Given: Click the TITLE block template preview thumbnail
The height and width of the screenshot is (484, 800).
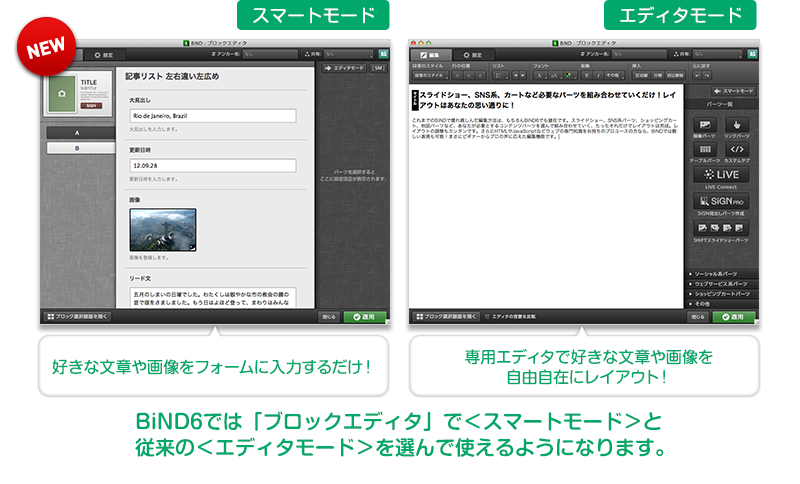Looking at the screenshot, I should (x=79, y=94).
